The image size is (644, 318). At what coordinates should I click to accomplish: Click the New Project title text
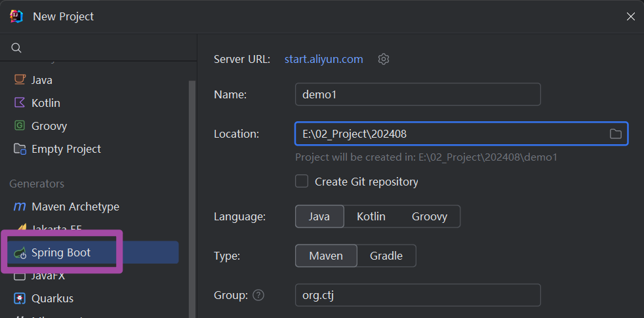tap(63, 16)
